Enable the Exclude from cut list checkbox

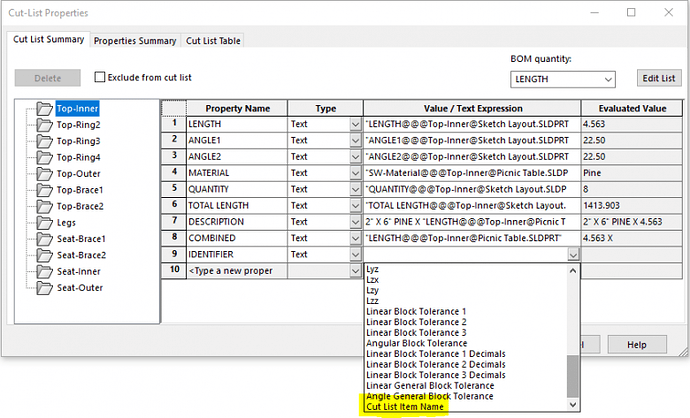point(100,77)
